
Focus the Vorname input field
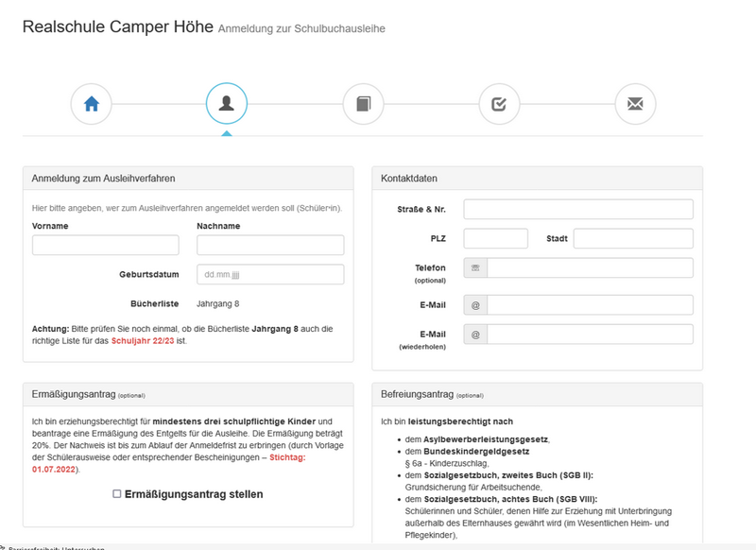[x=92, y=246]
